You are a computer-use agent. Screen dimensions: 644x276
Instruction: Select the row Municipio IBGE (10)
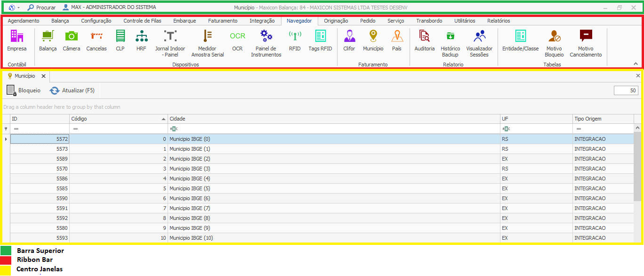pyautogui.click(x=322, y=238)
